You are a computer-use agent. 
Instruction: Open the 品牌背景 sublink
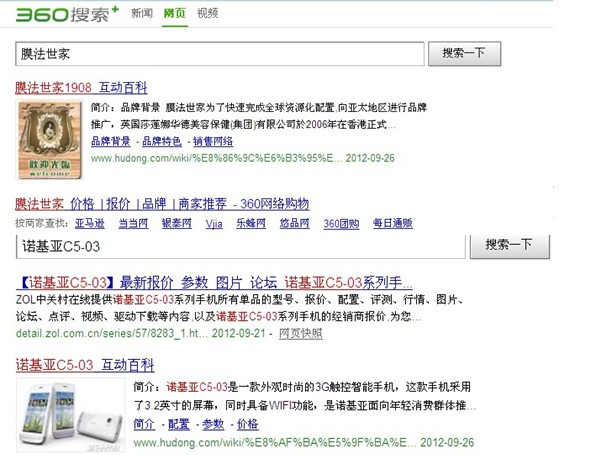pyautogui.click(x=111, y=141)
